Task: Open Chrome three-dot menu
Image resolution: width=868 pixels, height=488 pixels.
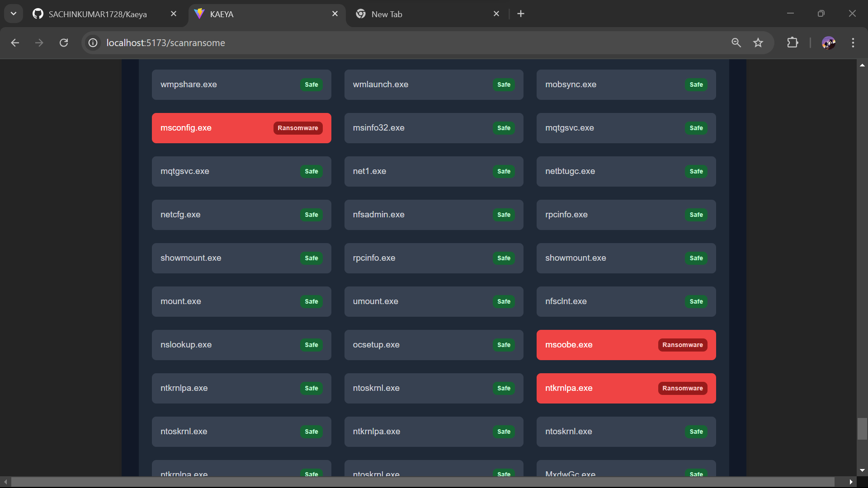Action: (x=853, y=42)
